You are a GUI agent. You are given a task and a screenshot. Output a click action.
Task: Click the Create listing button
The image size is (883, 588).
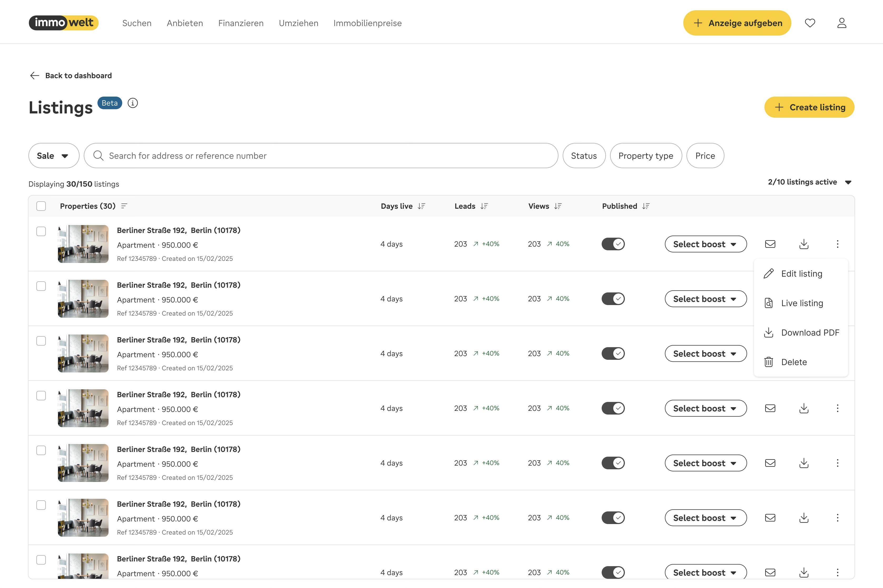(809, 107)
